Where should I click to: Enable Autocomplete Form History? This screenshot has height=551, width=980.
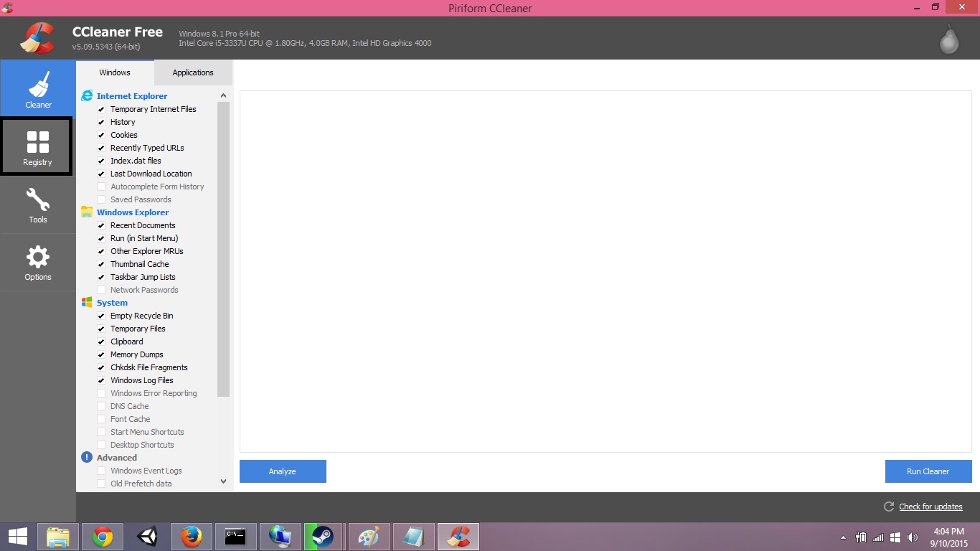pos(101,187)
